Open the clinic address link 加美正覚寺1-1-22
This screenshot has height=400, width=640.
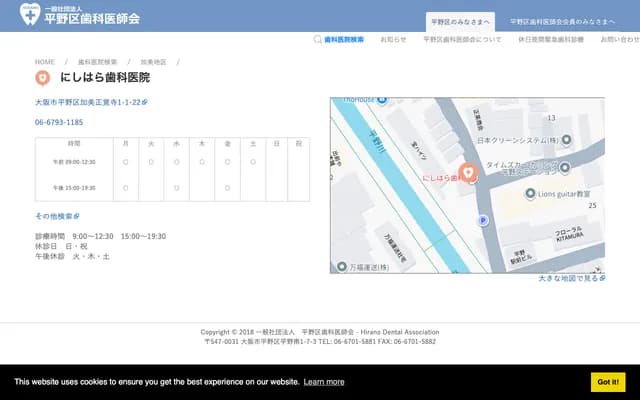[x=90, y=102]
